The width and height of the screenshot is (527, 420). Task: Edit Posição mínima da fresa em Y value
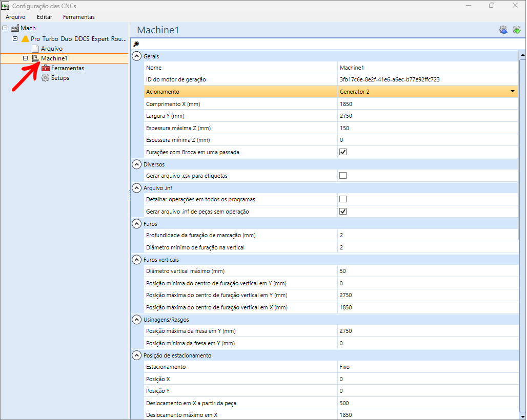point(427,343)
